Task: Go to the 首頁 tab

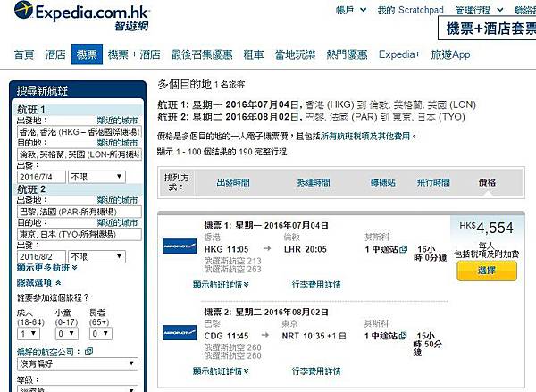Action: click(x=24, y=54)
